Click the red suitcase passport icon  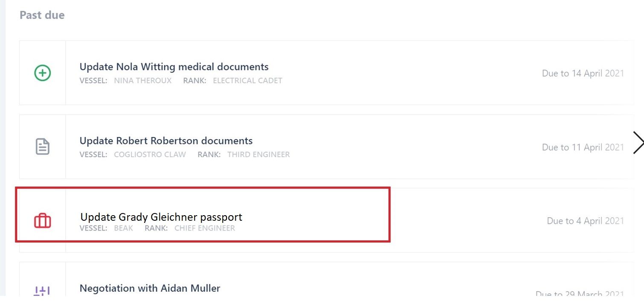point(42,221)
